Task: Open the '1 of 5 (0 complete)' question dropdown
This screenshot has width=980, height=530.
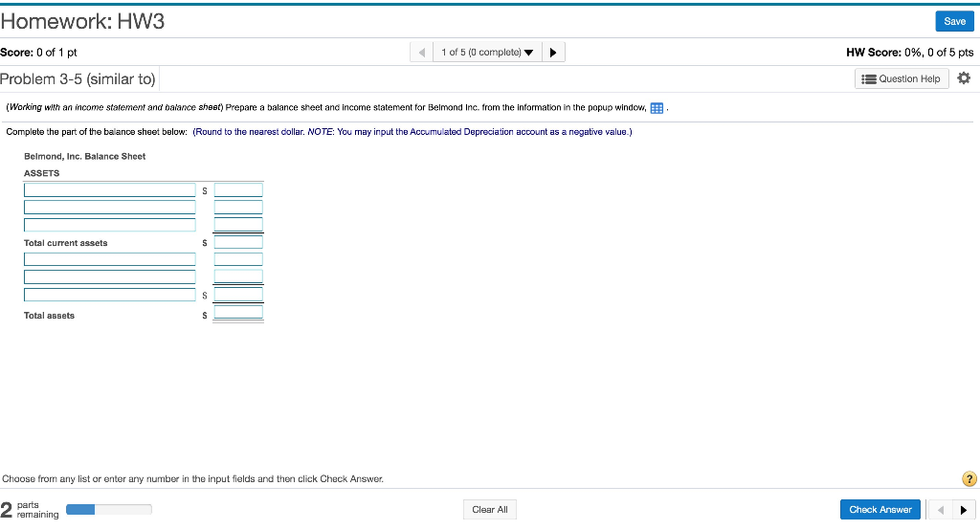Action: click(487, 53)
